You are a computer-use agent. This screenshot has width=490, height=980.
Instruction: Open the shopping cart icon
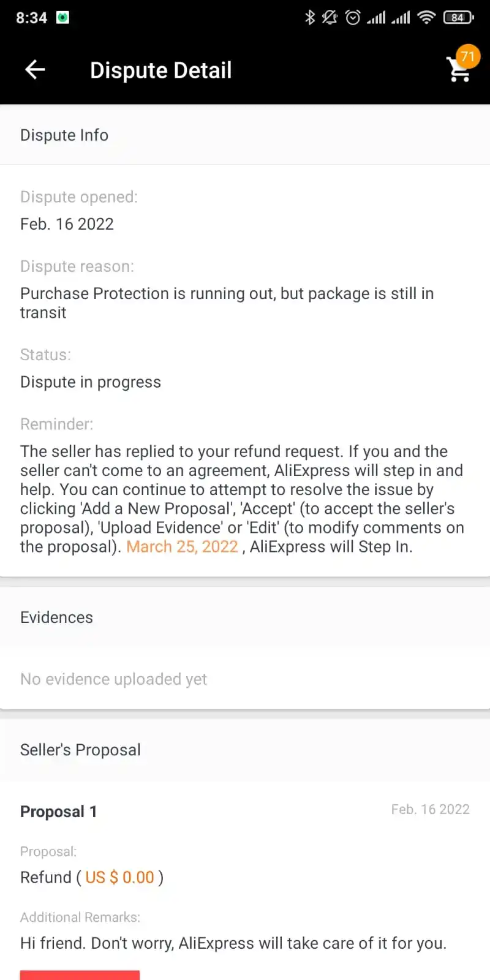click(x=458, y=70)
